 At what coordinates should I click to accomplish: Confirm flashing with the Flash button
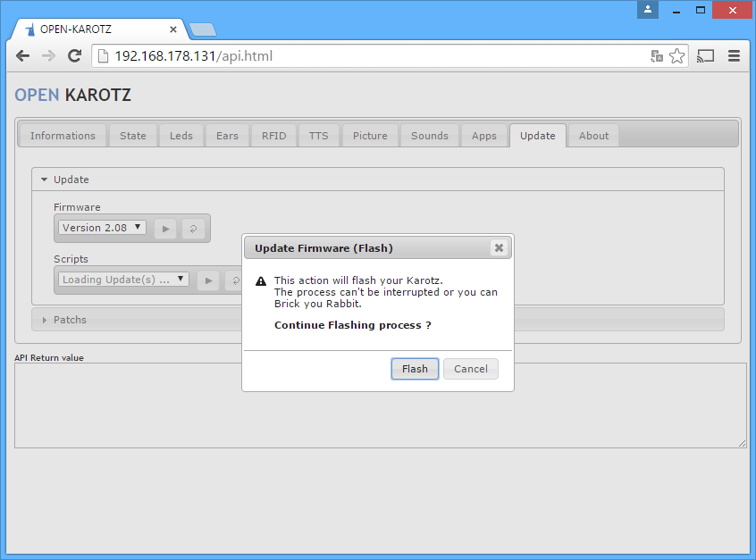(x=415, y=369)
